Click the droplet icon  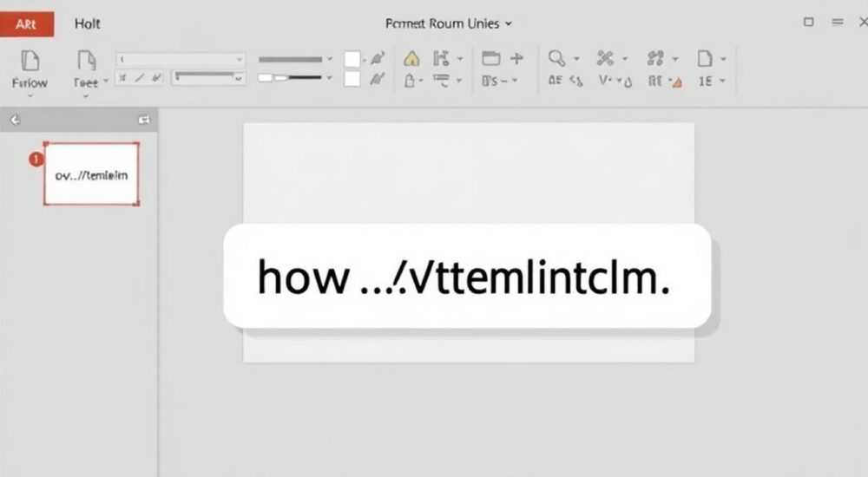click(x=628, y=82)
